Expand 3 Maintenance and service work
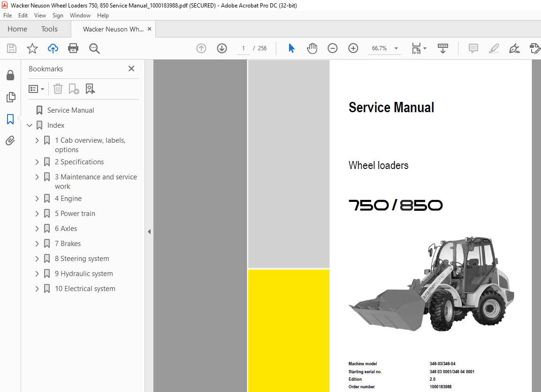 pyautogui.click(x=37, y=177)
